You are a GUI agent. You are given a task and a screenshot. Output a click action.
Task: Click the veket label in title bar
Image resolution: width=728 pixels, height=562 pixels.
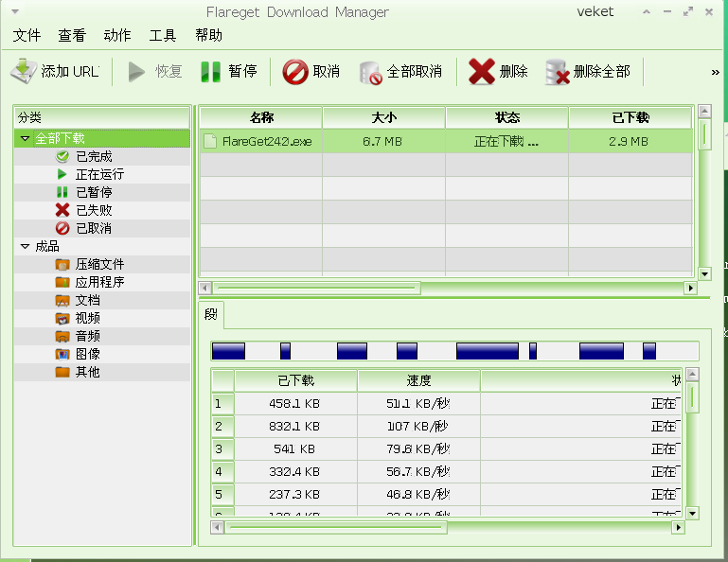(x=595, y=12)
